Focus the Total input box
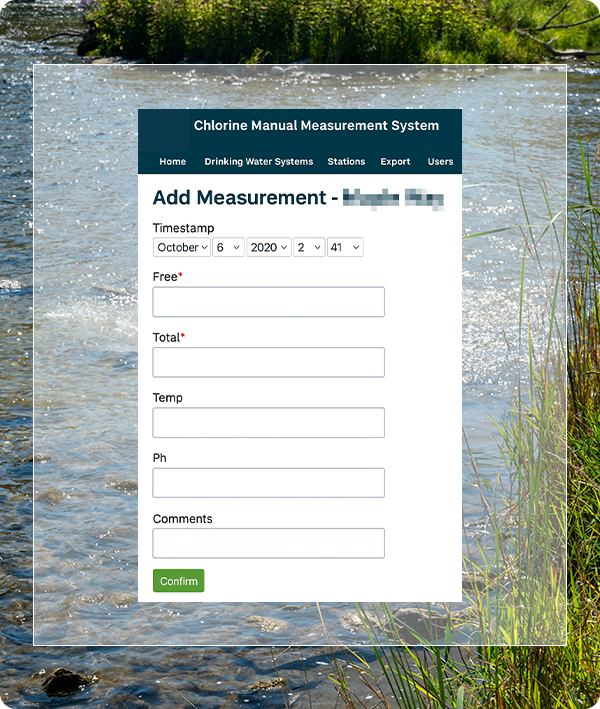 [268, 362]
